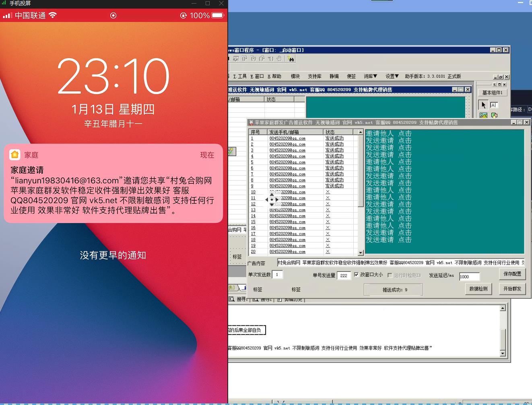Viewport: 532px width, 405px height.
Task: Click the 发送延迟/ms input field showing 1000
Action: (470, 276)
